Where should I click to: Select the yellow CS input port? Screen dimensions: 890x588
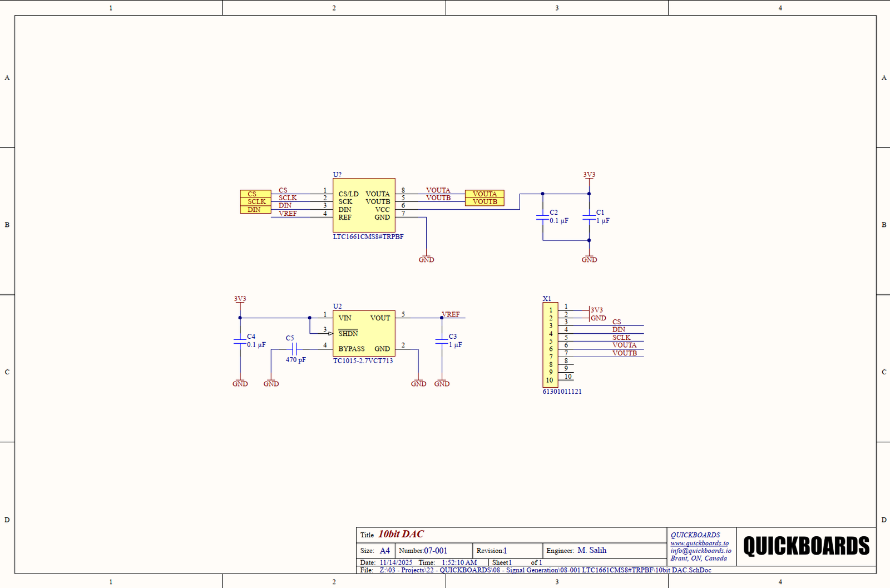point(255,194)
